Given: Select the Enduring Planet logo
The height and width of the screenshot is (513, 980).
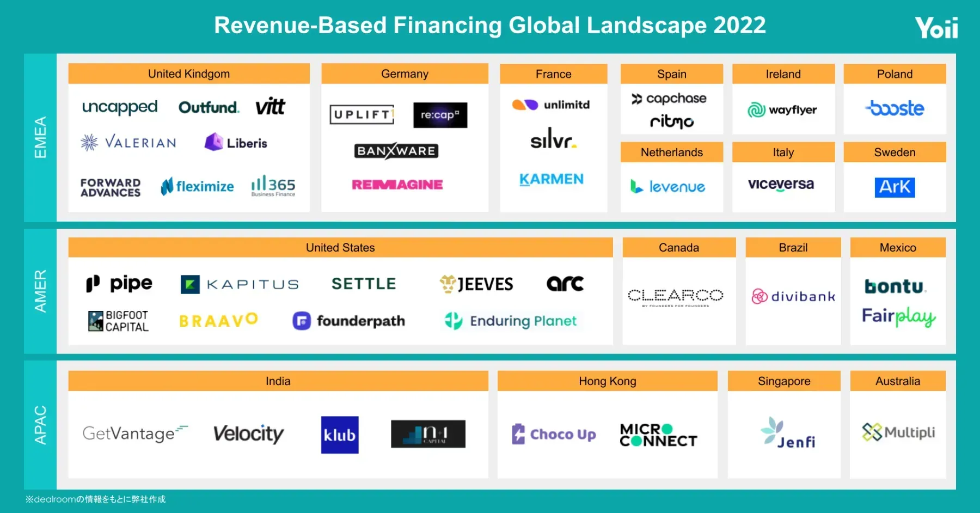Looking at the screenshot, I should 510,321.
